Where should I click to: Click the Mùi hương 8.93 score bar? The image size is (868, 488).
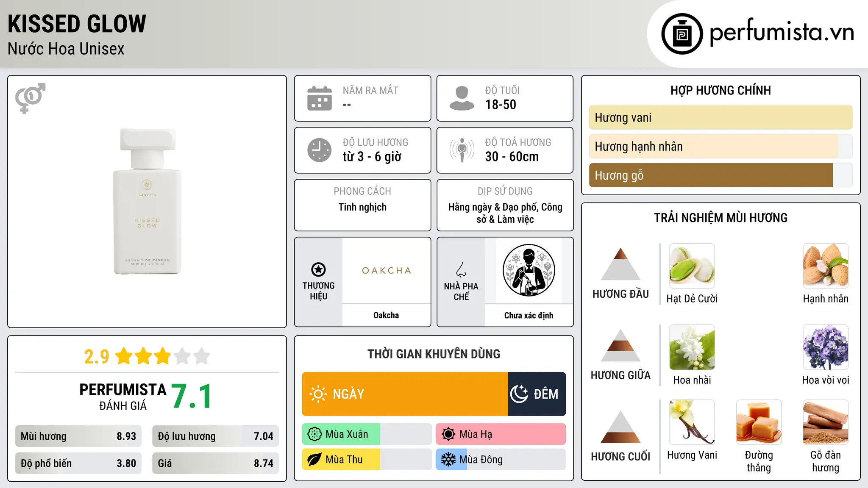pyautogui.click(x=78, y=436)
